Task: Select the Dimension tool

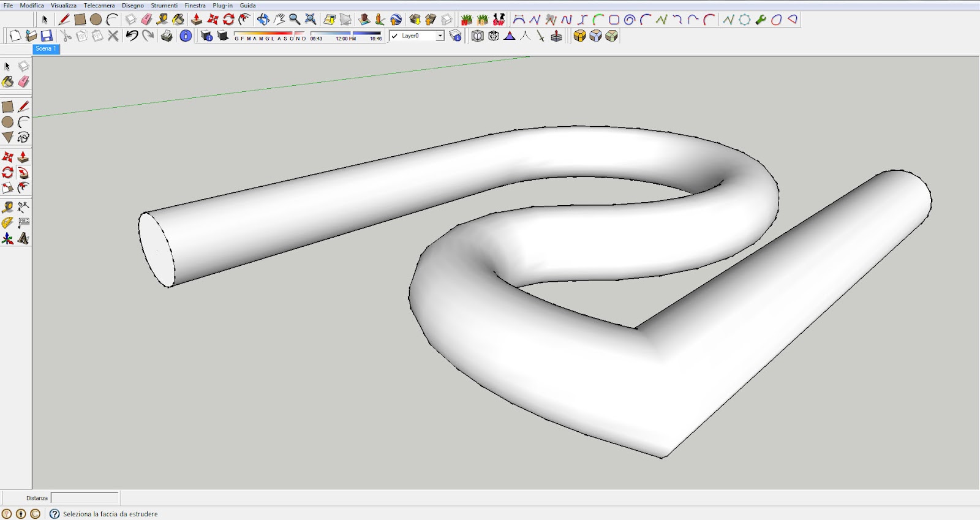Action: click(23, 207)
